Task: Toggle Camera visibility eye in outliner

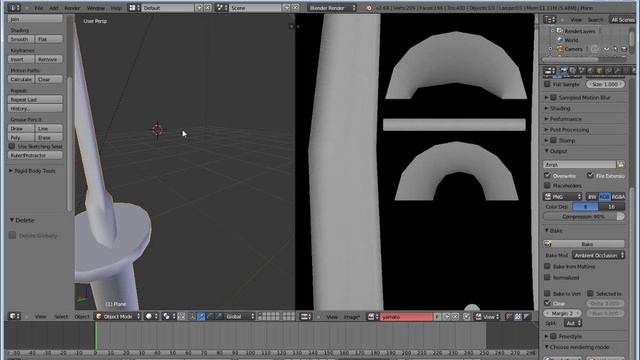Action: click(x=607, y=49)
